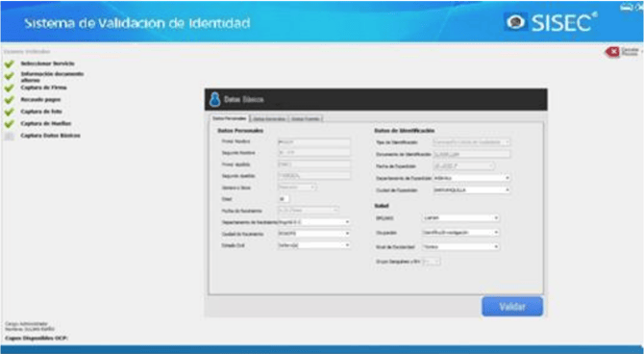The height and width of the screenshot is (354, 644).
Task: Click the red cancel process icon
Action: pyautogui.click(x=612, y=52)
